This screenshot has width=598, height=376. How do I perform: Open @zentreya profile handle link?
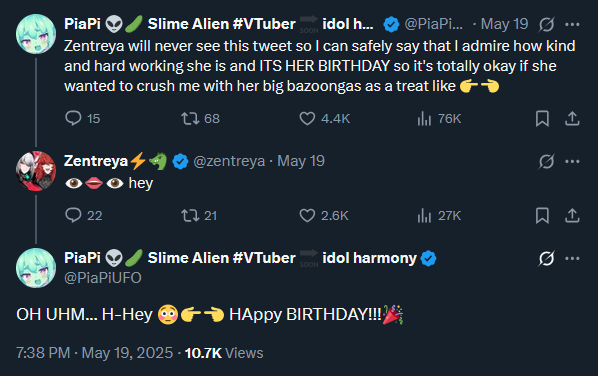[x=229, y=161]
